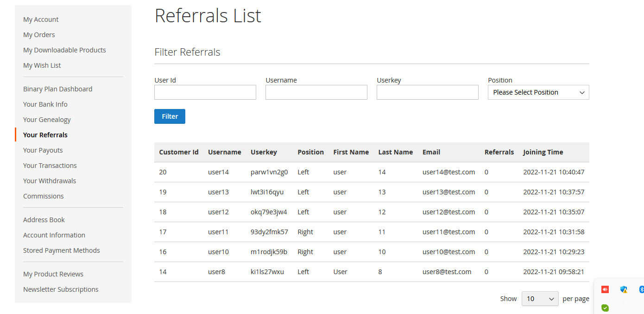
Task: Click Your Bank Info link
Action: (x=45, y=104)
